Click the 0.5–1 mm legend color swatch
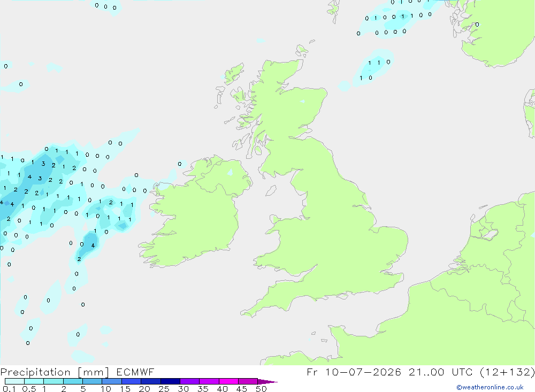This screenshot has height=392, width=535. [34, 381]
